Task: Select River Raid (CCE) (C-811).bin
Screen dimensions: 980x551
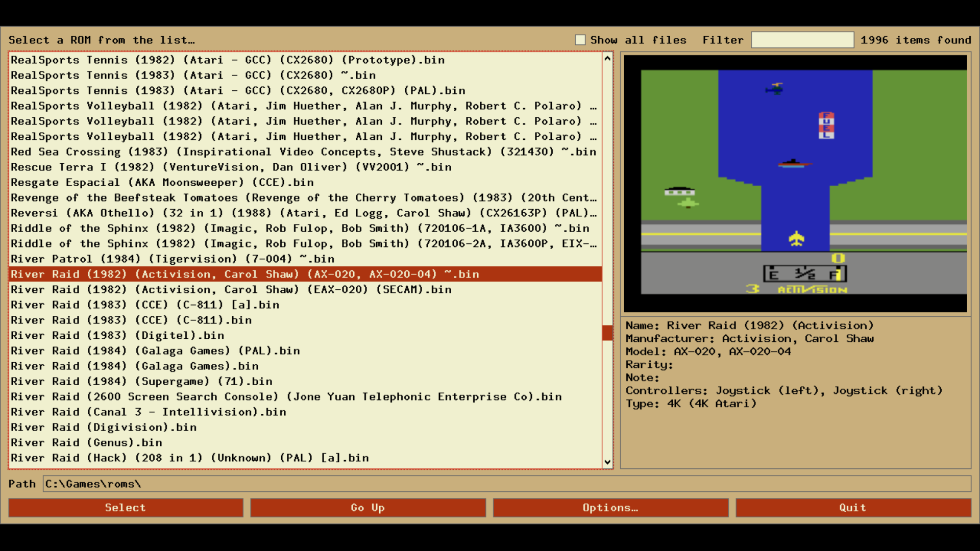Action: click(x=305, y=320)
